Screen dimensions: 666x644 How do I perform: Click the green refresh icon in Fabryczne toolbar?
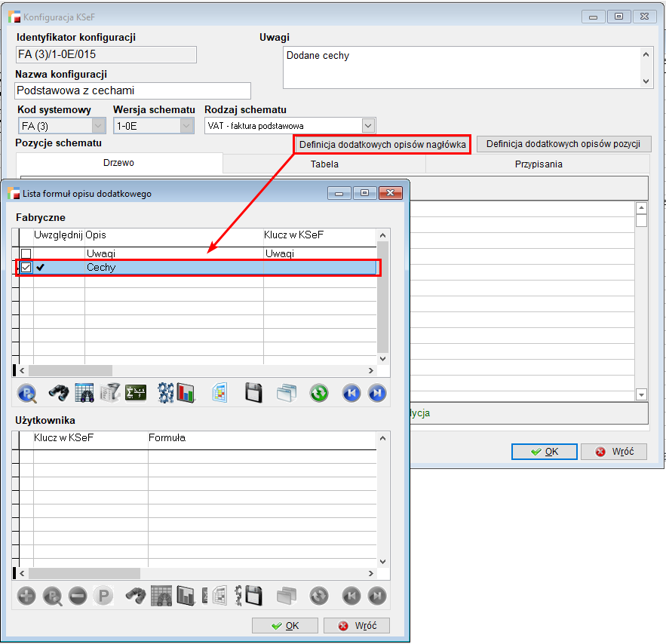319,393
